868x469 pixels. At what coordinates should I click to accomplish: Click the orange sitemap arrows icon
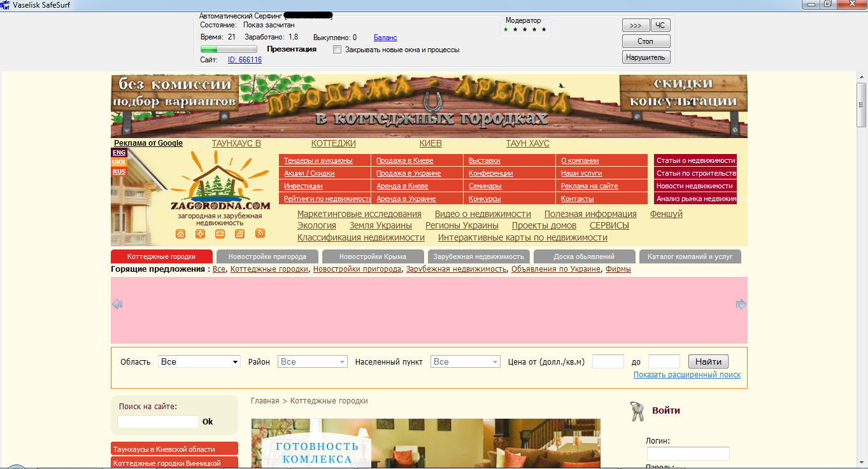tap(200, 234)
